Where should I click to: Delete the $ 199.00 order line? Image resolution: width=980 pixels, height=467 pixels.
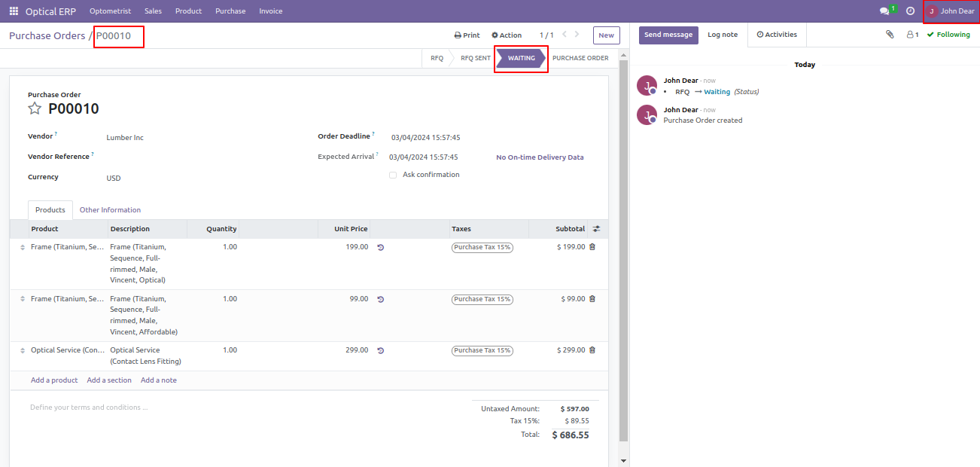click(592, 247)
